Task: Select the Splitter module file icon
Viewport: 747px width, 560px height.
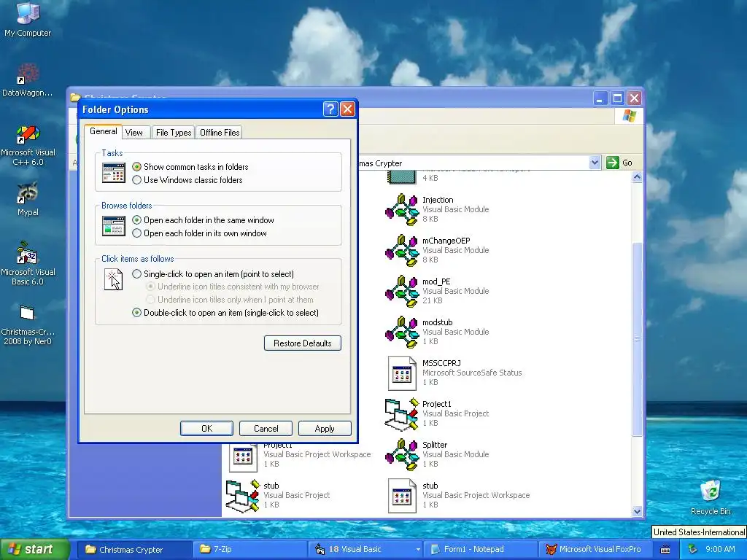Action: 402,455
